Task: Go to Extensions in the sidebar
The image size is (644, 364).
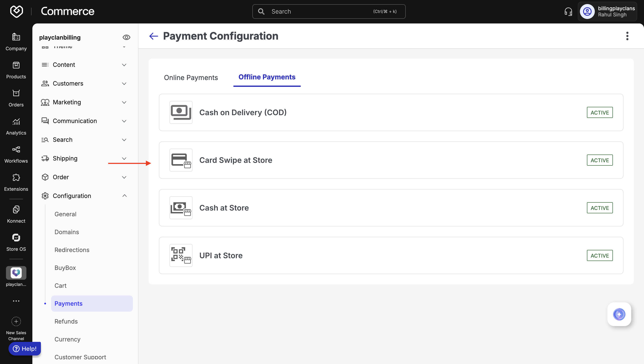Action: coord(16,182)
